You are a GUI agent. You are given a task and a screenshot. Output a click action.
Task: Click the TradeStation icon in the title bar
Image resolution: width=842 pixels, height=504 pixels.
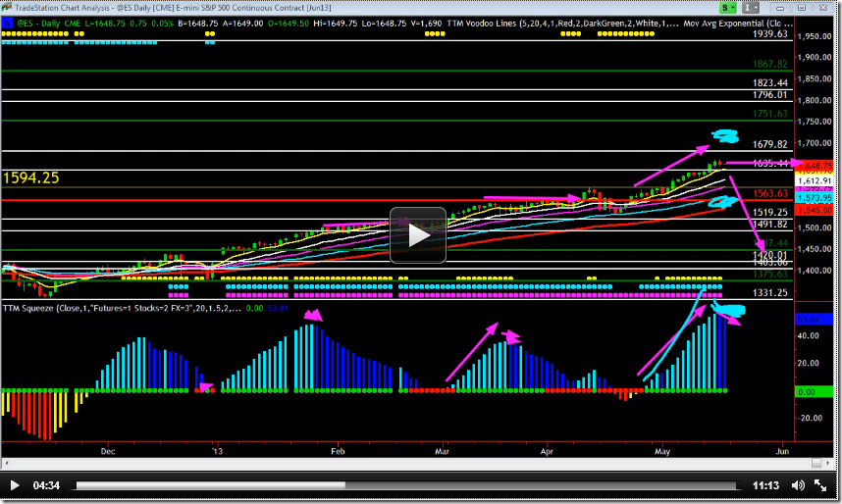[7, 8]
